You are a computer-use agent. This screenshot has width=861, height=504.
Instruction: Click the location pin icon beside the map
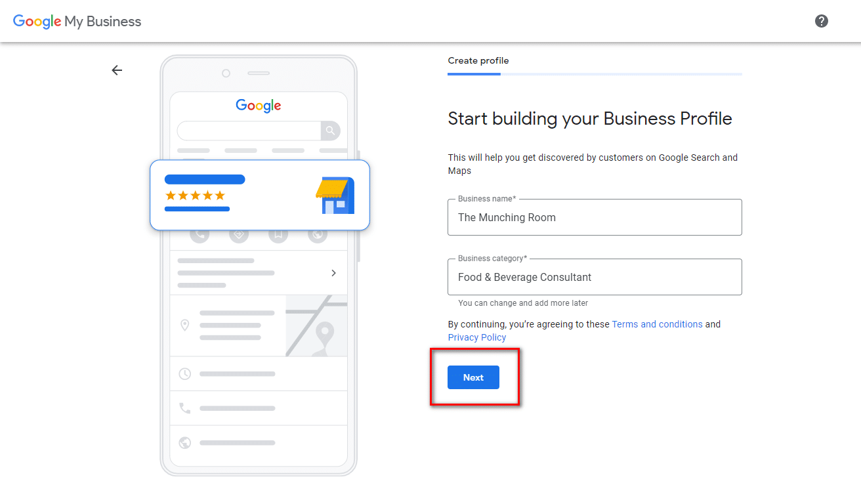point(185,325)
